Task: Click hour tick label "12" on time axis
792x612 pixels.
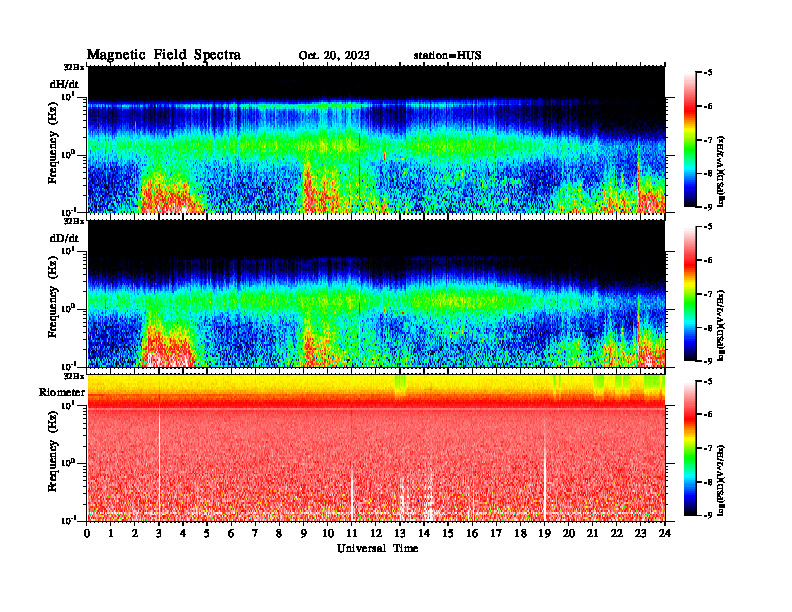Action: 376,534
